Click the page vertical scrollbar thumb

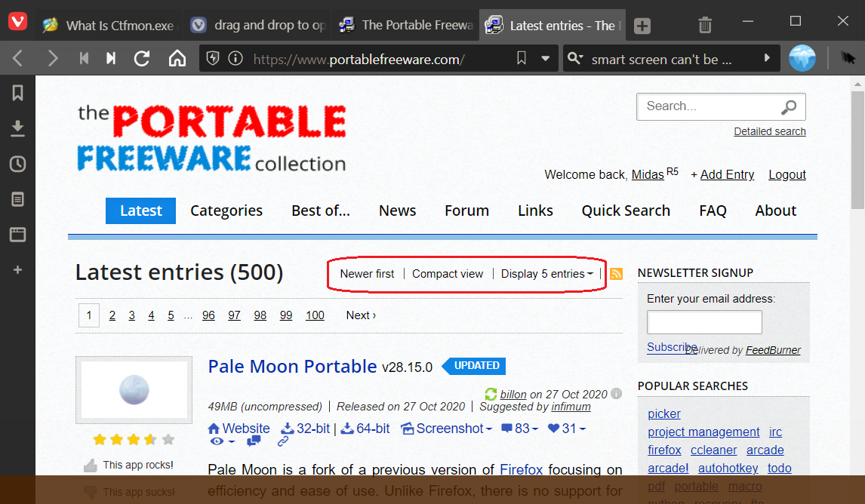tap(857, 150)
